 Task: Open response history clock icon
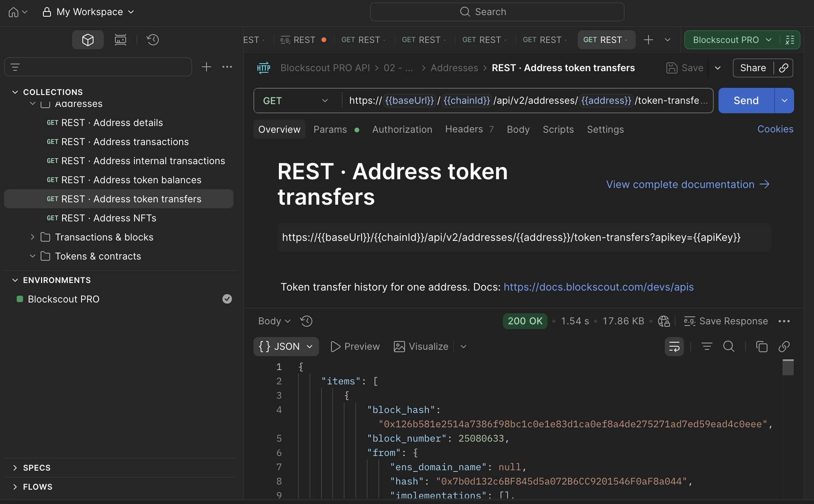(x=306, y=321)
